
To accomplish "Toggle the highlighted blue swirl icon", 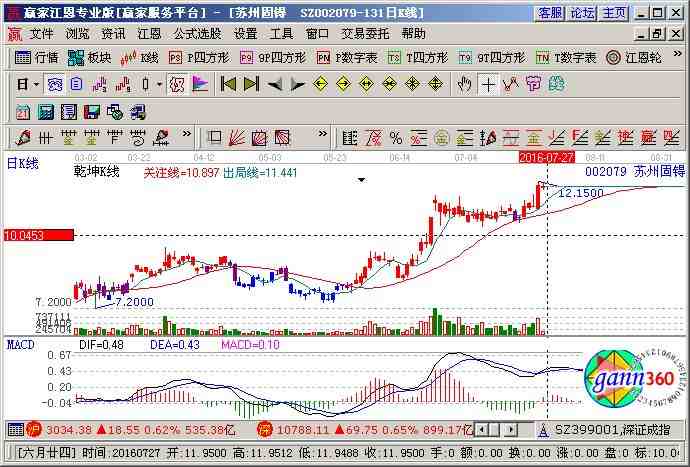I will point(55,84).
